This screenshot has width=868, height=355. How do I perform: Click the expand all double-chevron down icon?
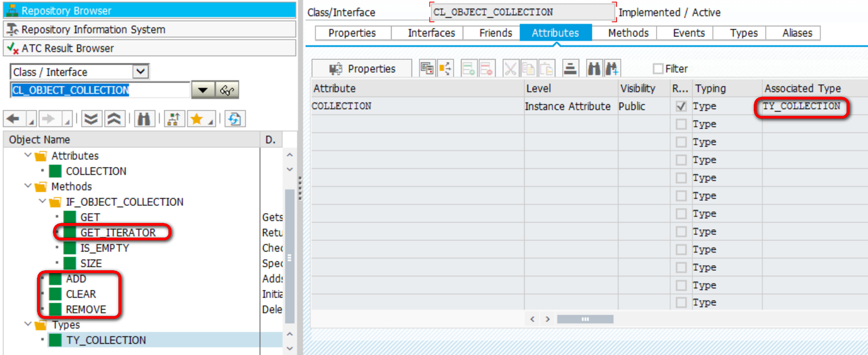point(91,118)
